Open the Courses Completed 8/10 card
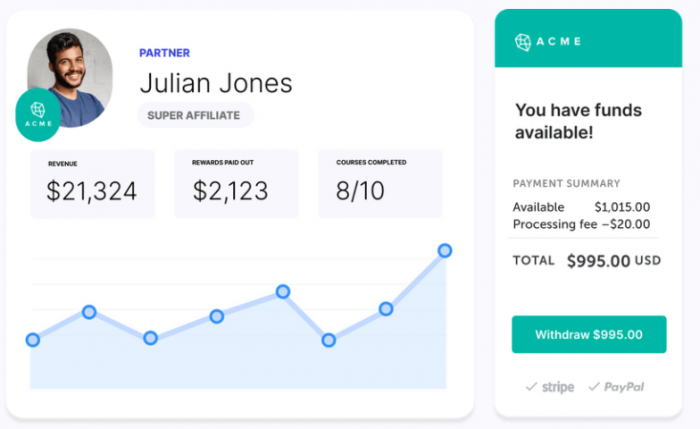This screenshot has width=700, height=429. (380, 184)
